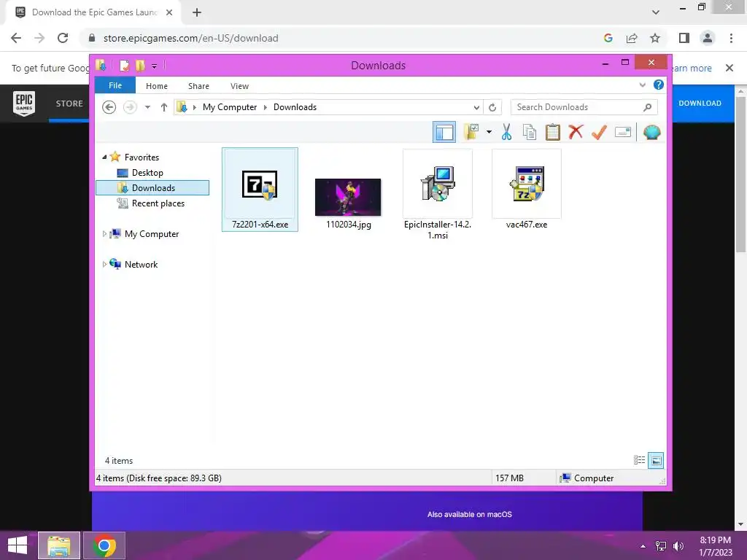Open Explorer help question mark icon

pos(659,85)
